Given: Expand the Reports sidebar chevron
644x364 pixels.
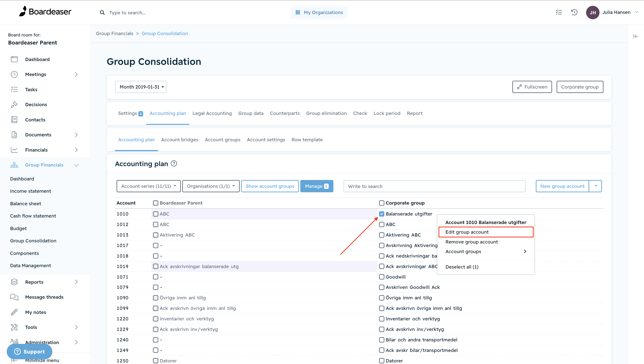Looking at the screenshot, I should pyautogui.click(x=76, y=282).
